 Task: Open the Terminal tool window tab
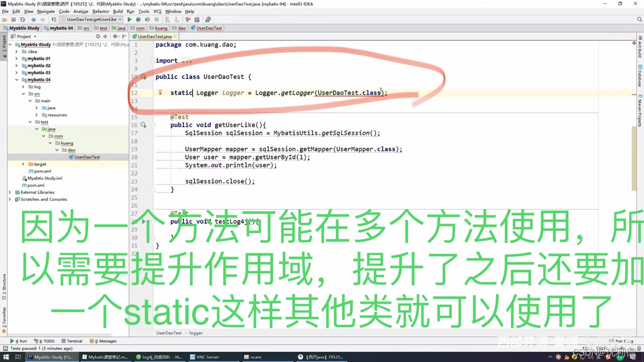(71, 341)
